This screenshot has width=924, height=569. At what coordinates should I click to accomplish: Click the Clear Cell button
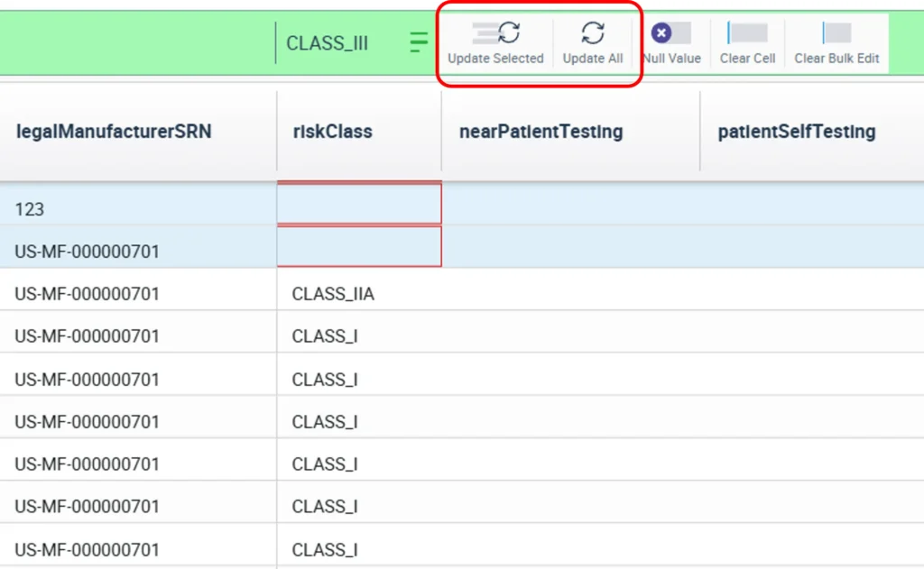tap(747, 43)
